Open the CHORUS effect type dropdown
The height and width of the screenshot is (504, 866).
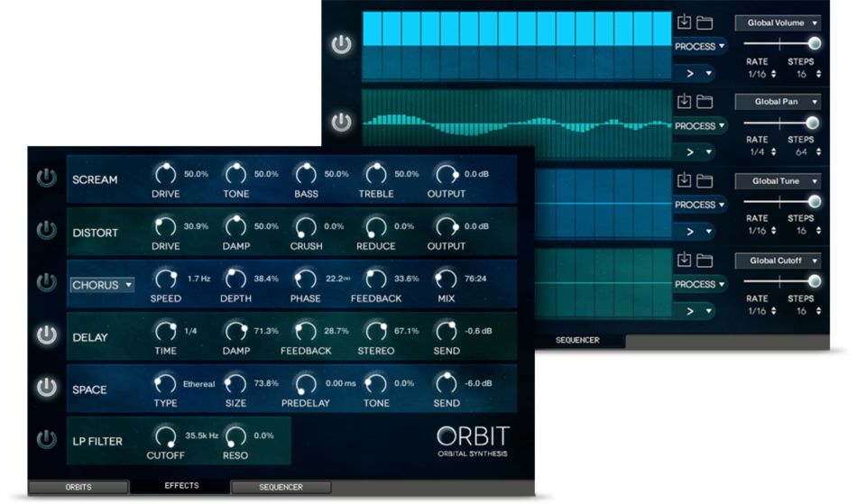coord(102,285)
